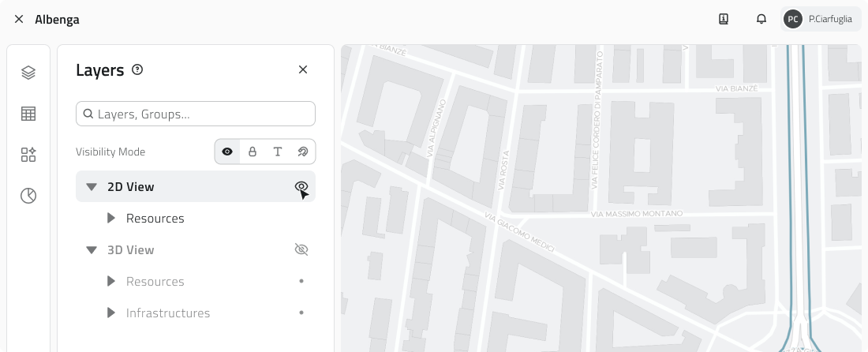Image resolution: width=868 pixels, height=352 pixels.
Task: Collapse the 2D View group
Action: click(x=92, y=187)
